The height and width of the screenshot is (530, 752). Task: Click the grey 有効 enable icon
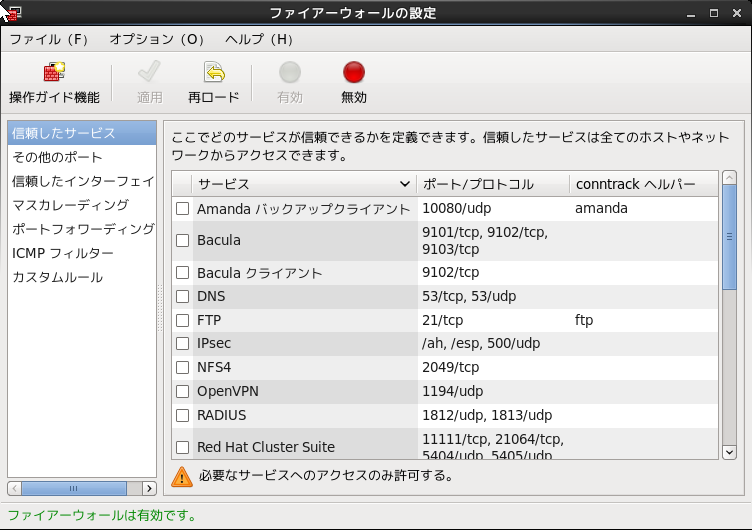pos(290,72)
